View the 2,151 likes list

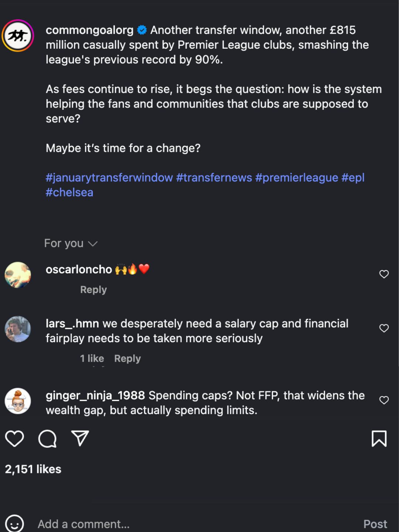coord(33,469)
